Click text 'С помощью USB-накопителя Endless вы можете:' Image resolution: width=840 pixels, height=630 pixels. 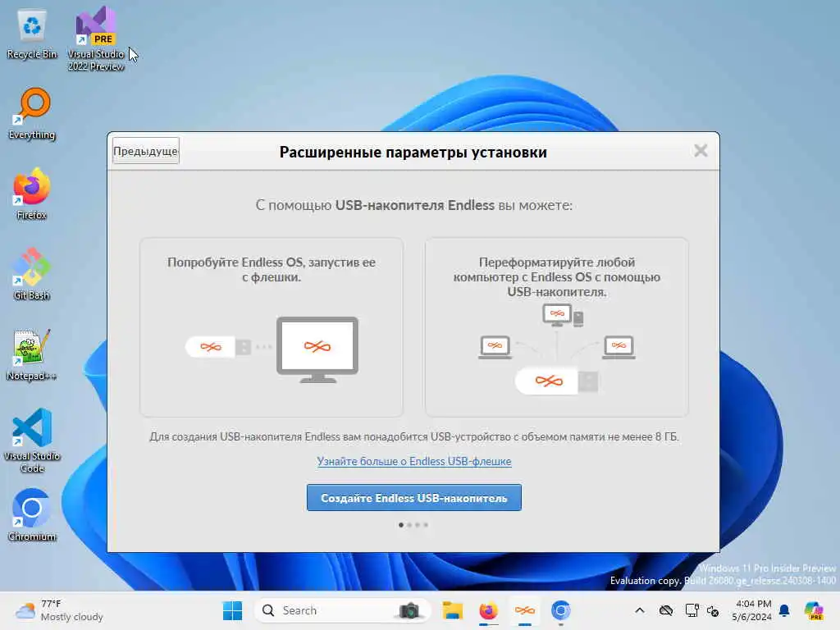[x=413, y=205]
